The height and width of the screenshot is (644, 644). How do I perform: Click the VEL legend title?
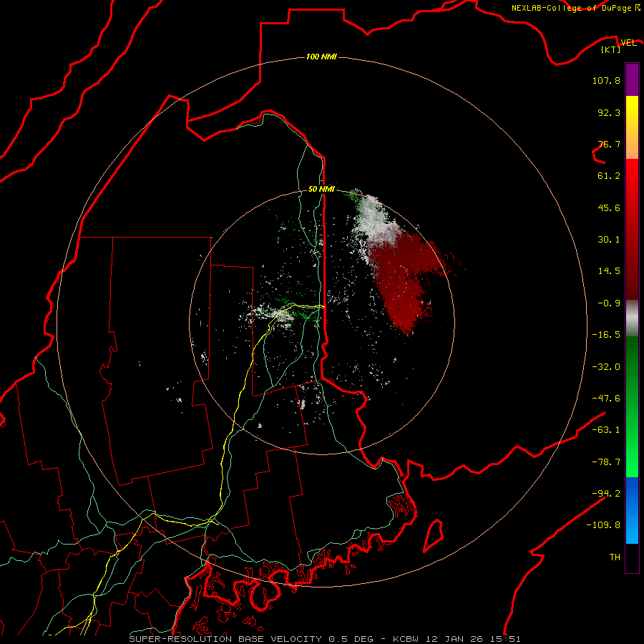629,42
